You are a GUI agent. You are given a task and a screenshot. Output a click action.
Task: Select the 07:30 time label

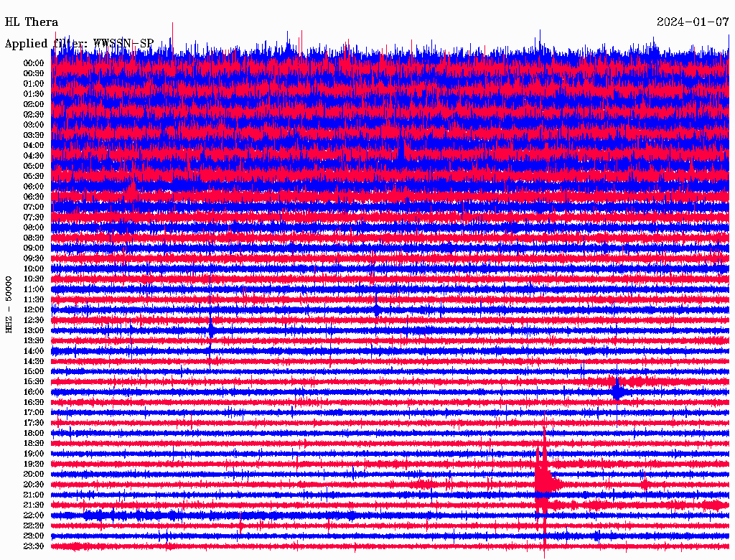click(x=34, y=218)
